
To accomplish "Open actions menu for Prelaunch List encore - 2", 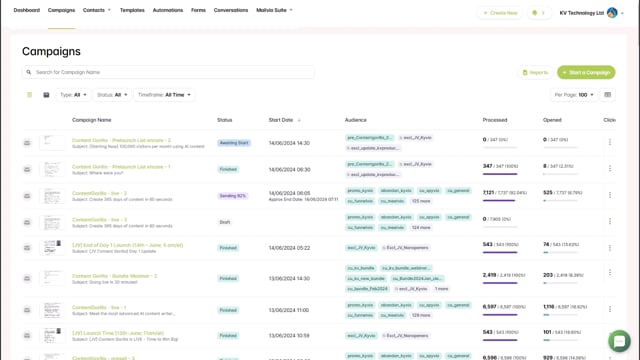I will point(610,142).
